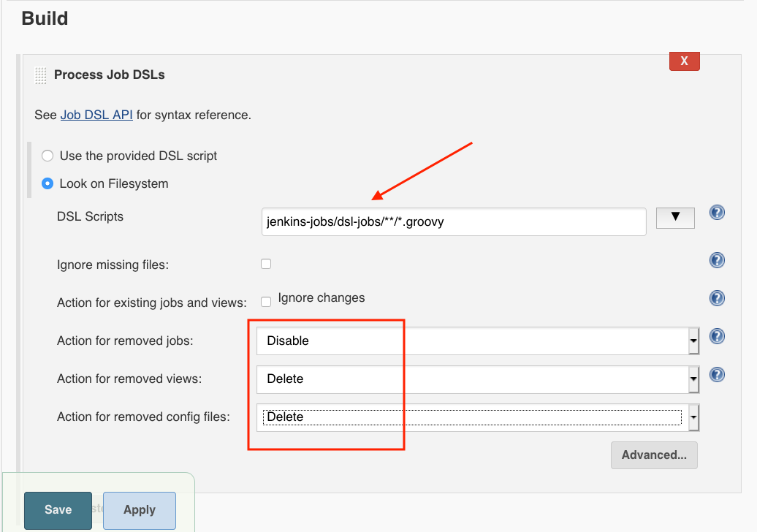This screenshot has width=757, height=532.
Task: Open the Job DSL API link
Action: [96, 115]
